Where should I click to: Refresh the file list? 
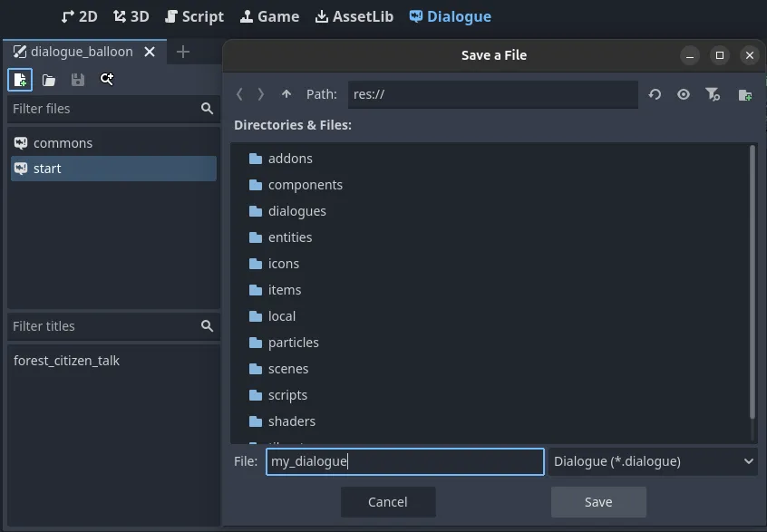(x=655, y=94)
